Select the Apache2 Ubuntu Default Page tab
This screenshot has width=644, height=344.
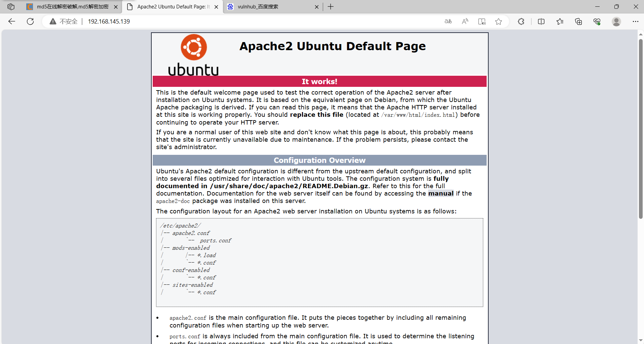tap(173, 7)
